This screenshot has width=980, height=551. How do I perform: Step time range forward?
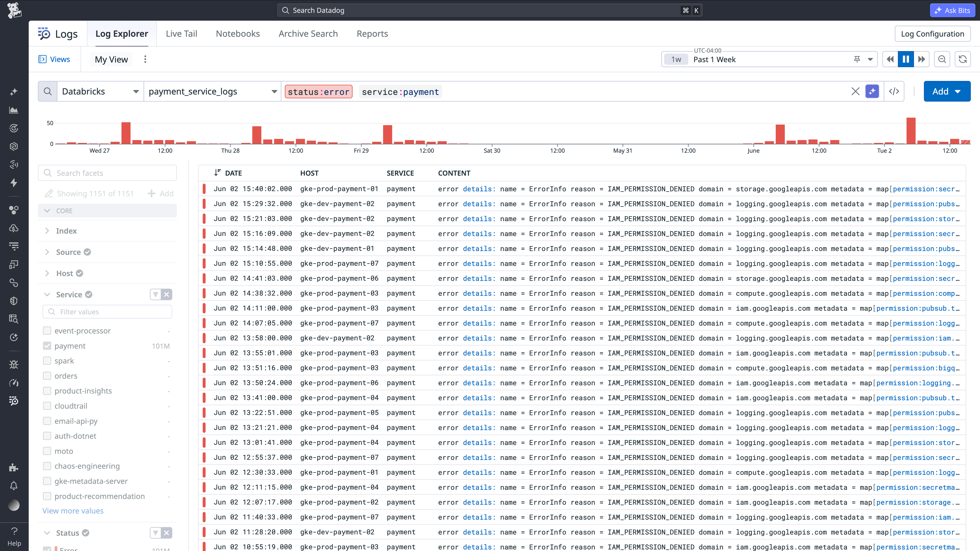coord(921,59)
